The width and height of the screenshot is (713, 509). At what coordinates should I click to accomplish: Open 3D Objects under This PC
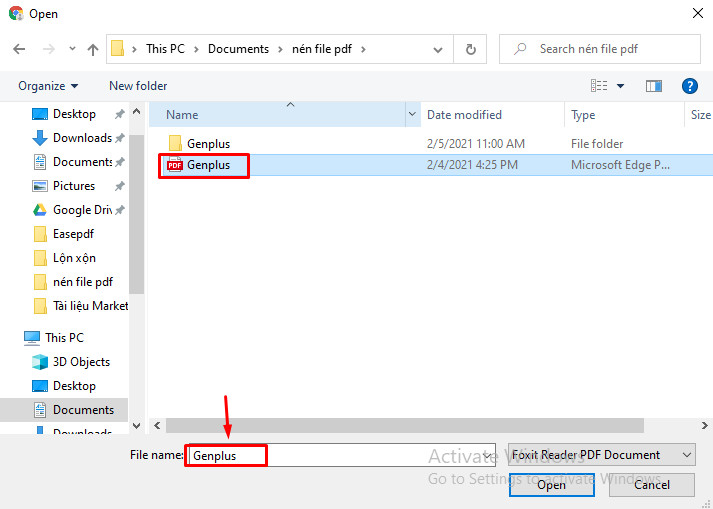pos(71,362)
